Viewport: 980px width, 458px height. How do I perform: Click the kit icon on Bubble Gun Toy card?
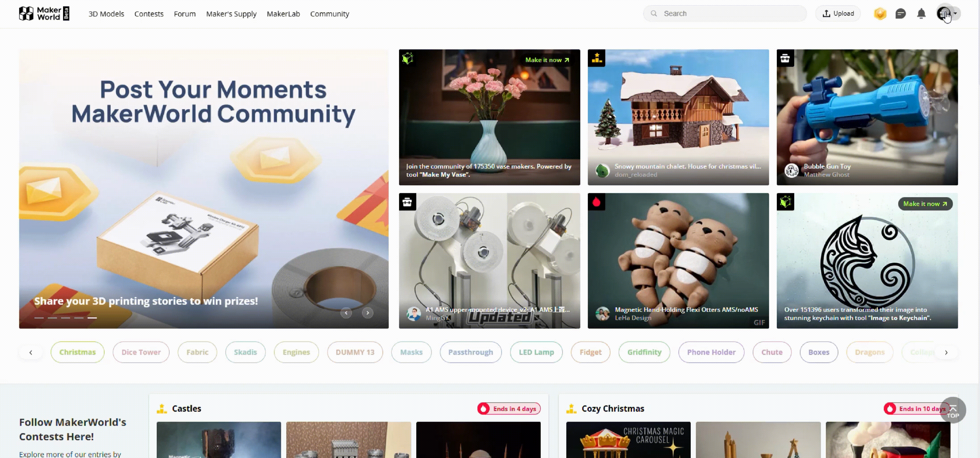click(785, 58)
